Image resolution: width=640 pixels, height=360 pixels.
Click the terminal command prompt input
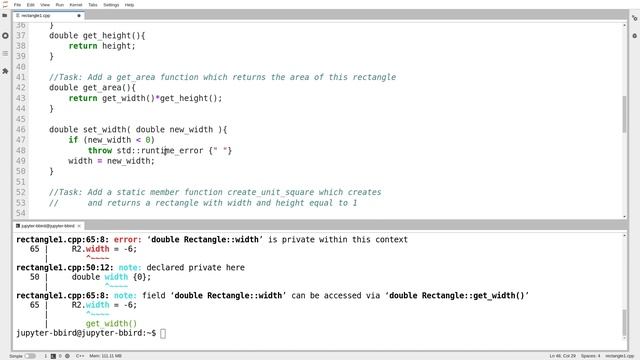163,333
